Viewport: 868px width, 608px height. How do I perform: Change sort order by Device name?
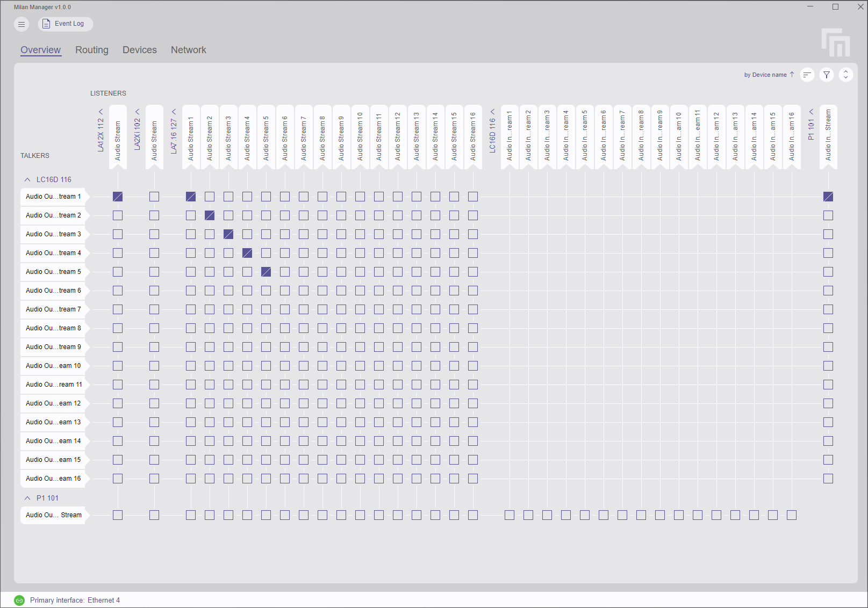point(769,75)
